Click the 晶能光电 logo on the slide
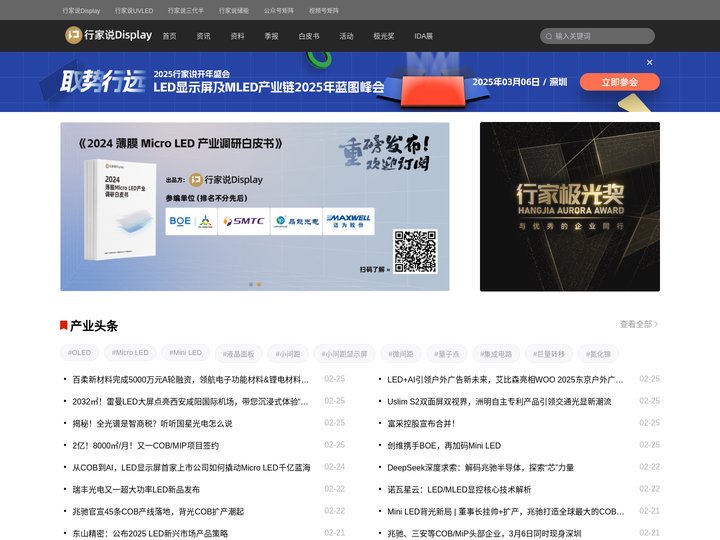The image size is (720, 540). (x=296, y=221)
